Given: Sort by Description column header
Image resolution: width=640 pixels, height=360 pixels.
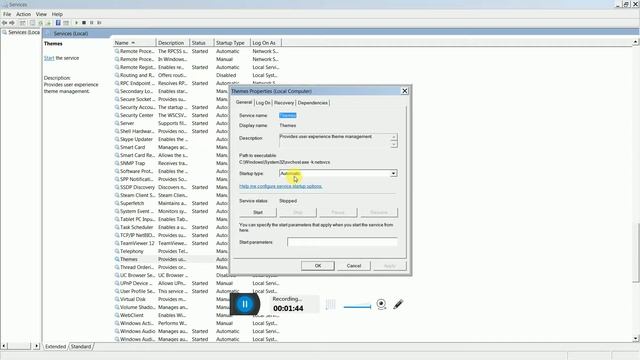Looking at the screenshot, I should tap(173, 42).
